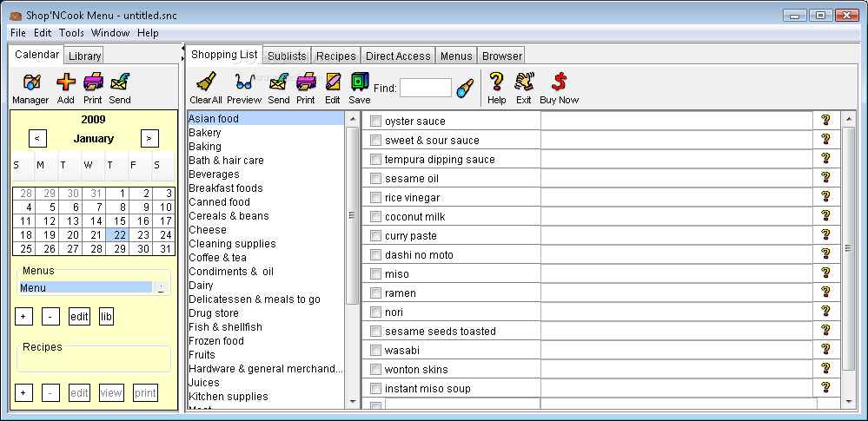Open the File menu
Screen dimensions: 868x421
tap(18, 33)
